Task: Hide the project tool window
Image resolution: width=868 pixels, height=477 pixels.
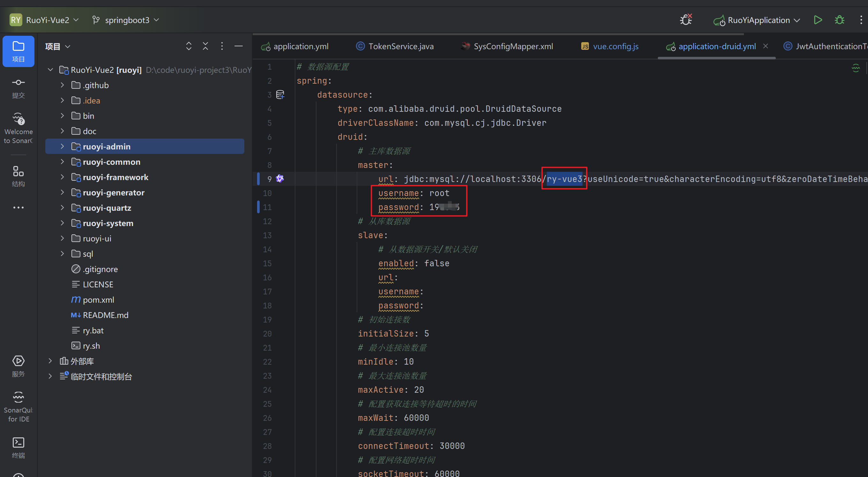Action: coord(239,46)
